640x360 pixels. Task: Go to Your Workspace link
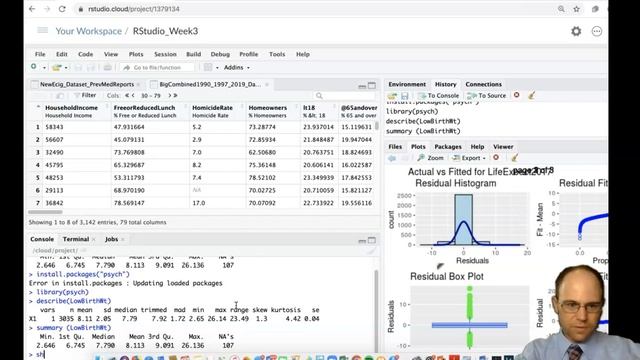(89, 31)
